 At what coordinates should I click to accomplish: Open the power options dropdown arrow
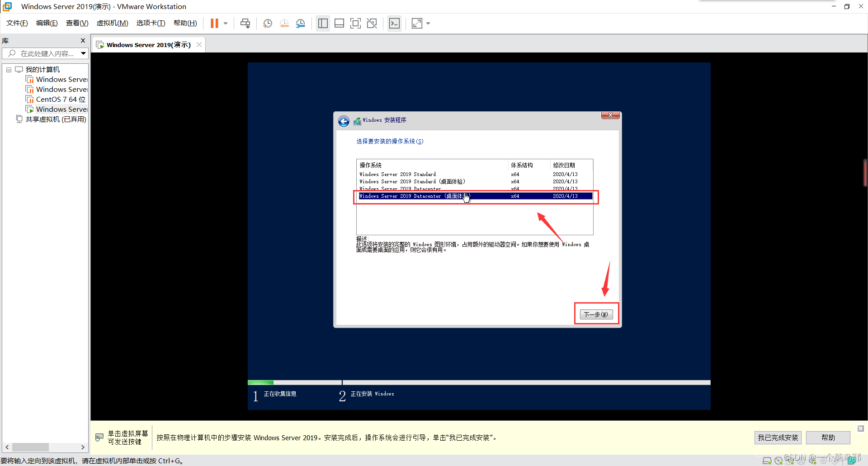point(225,24)
